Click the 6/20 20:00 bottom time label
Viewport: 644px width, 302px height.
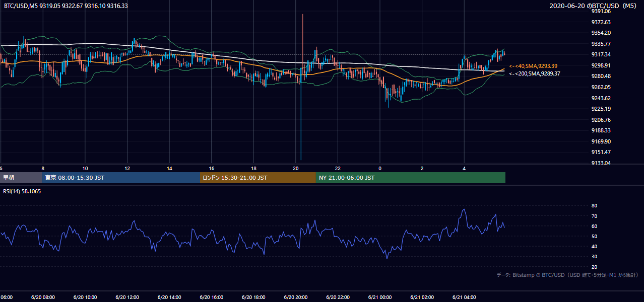coord(296,297)
